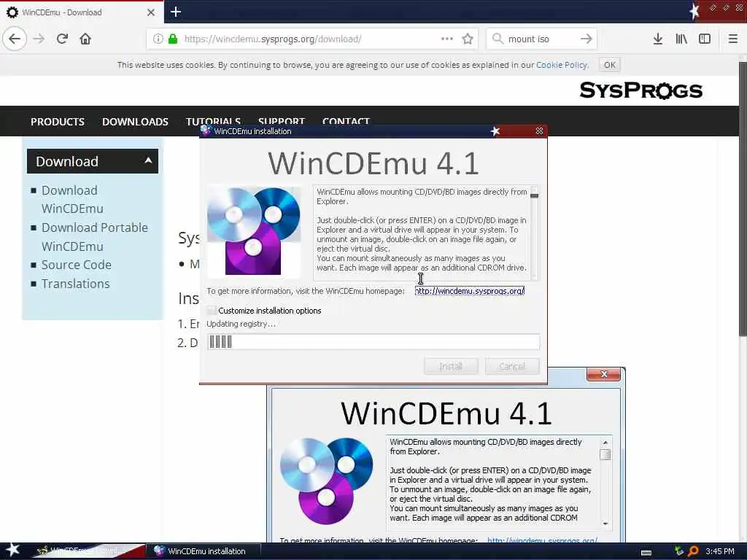Submit search with the go arrow
This screenshot has width=747, height=560.
coord(586,39)
